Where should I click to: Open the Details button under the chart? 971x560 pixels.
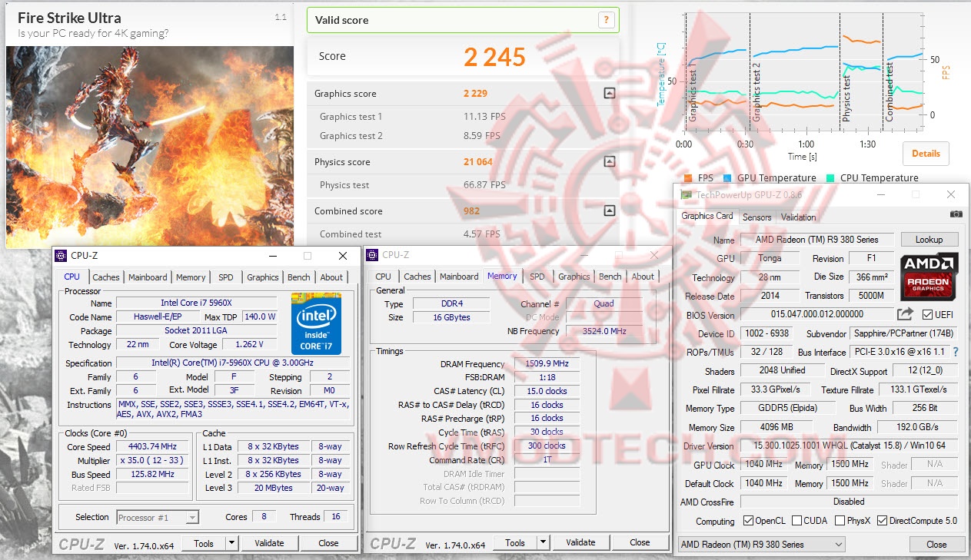pyautogui.click(x=926, y=154)
